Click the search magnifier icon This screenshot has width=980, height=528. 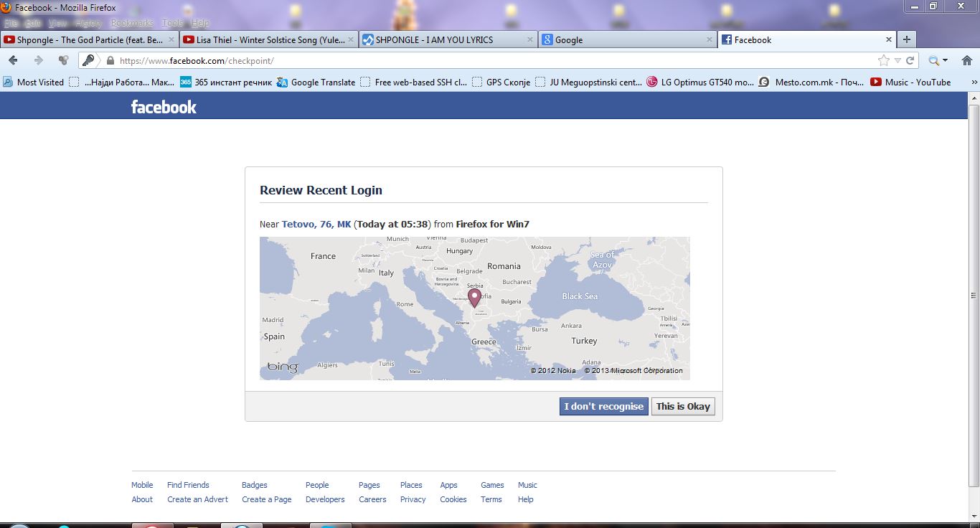coord(933,60)
